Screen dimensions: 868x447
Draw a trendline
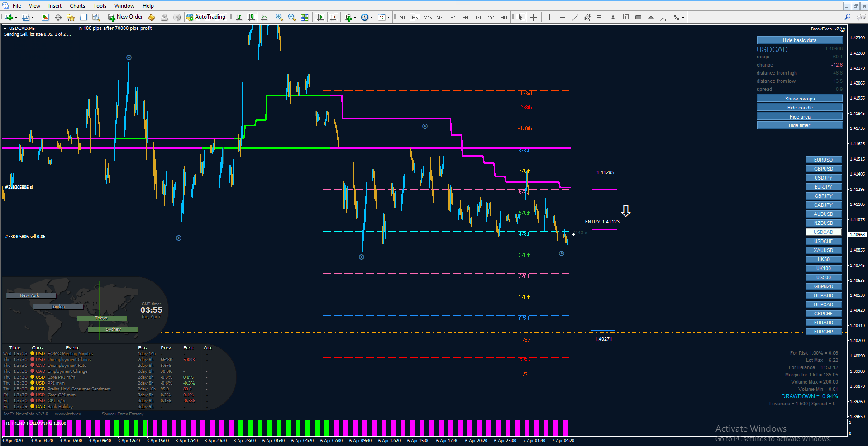point(575,17)
